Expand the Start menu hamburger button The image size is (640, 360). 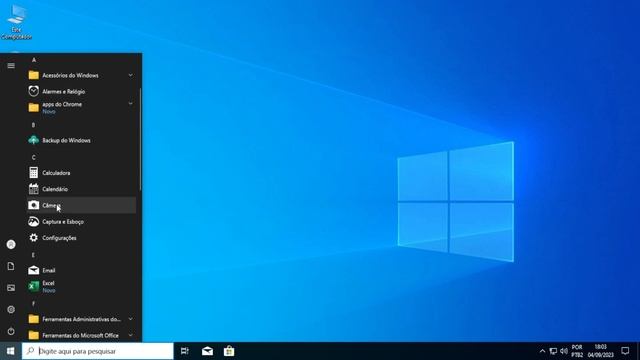[11, 65]
